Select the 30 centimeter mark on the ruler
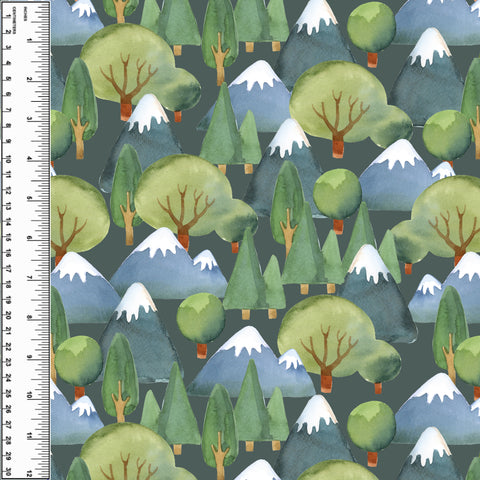Image resolution: width=480 pixels, height=480 pixels. coord(8,472)
